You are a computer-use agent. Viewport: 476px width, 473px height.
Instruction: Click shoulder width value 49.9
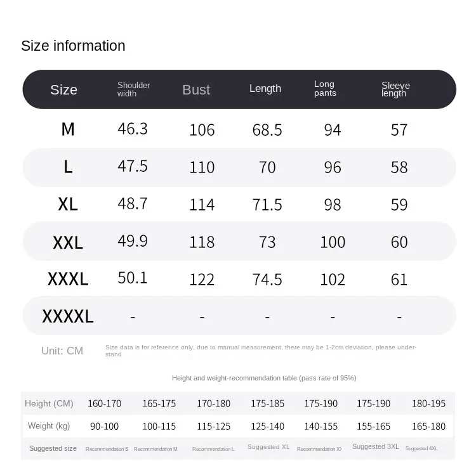click(132, 241)
